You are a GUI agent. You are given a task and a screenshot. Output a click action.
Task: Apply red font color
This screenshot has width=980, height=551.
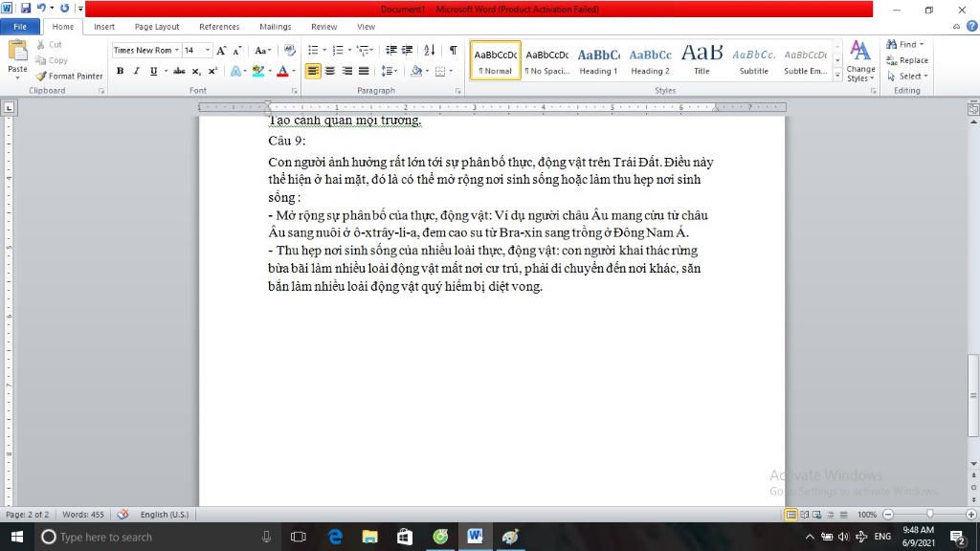coord(282,71)
